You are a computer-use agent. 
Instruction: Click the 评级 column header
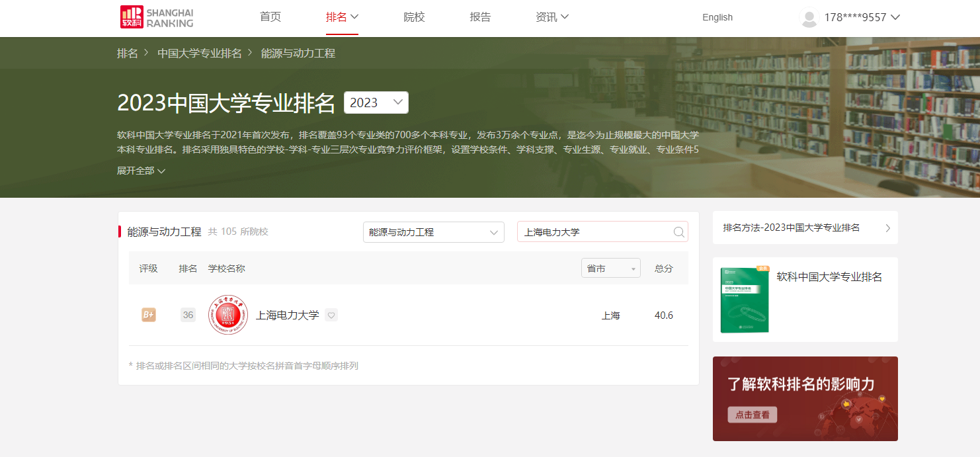point(148,269)
